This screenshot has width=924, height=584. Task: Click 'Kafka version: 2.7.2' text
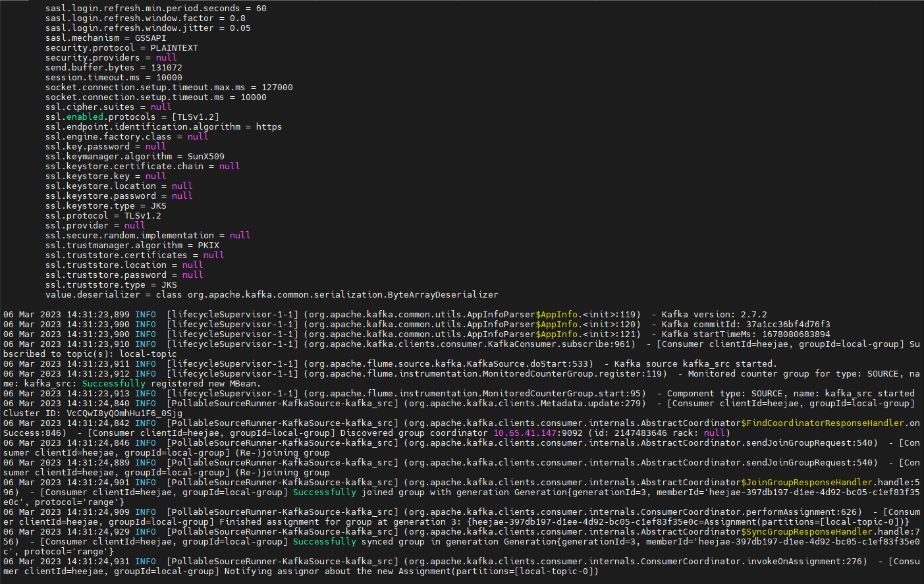click(x=715, y=315)
